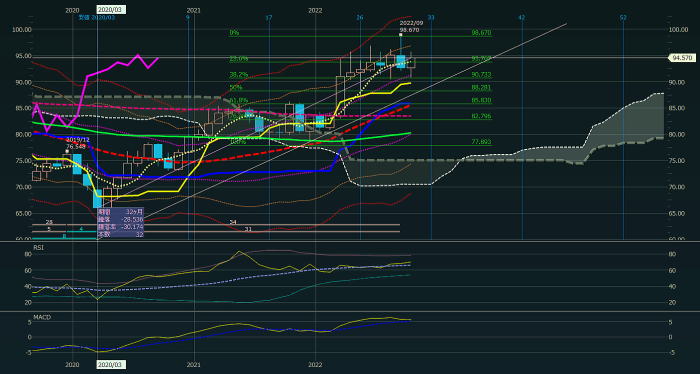Click the 70.00 label on the right price axis

coord(677,187)
